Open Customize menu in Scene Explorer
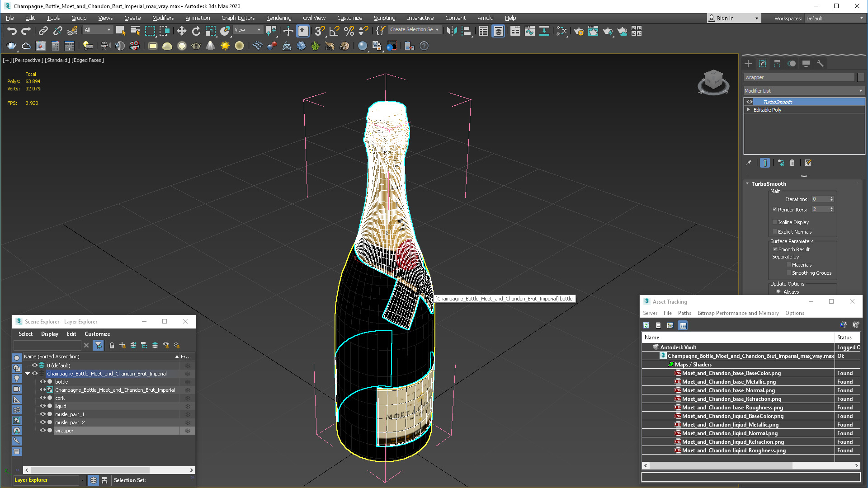 97,334
